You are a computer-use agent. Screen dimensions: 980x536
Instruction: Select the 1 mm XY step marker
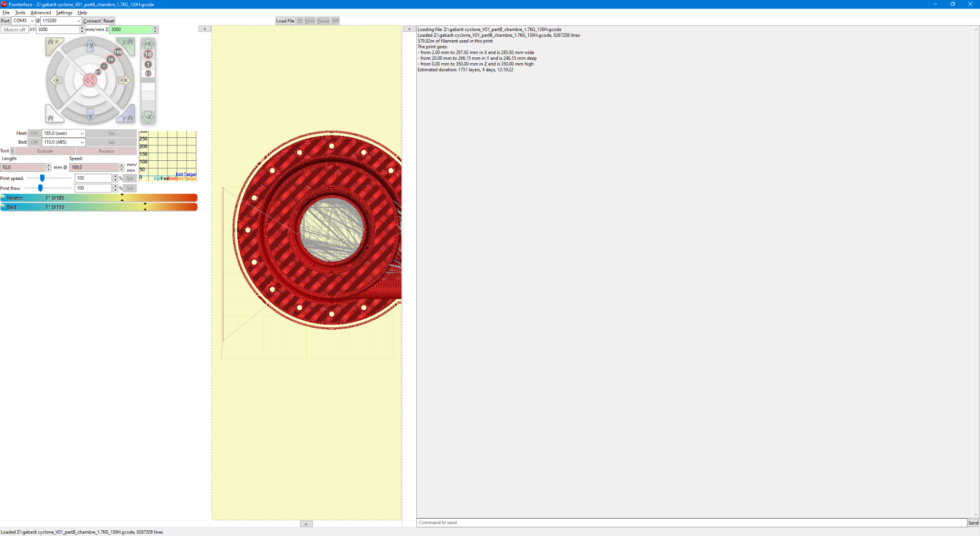104,66
